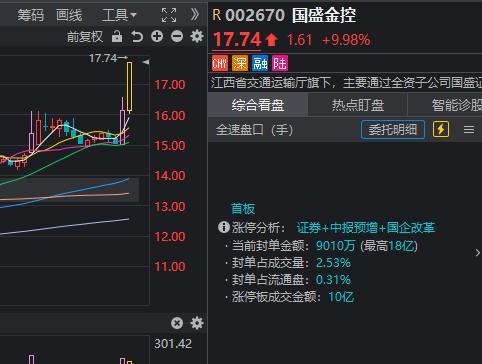The width and height of the screenshot is (482, 364).
Task: Click the latest yellow limit-up candlestick
Action: tap(129, 87)
